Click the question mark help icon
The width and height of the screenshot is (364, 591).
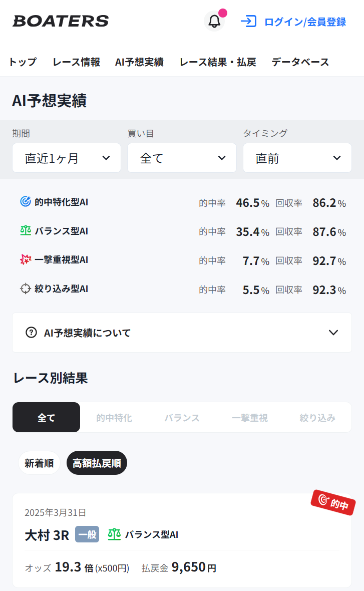point(31,333)
